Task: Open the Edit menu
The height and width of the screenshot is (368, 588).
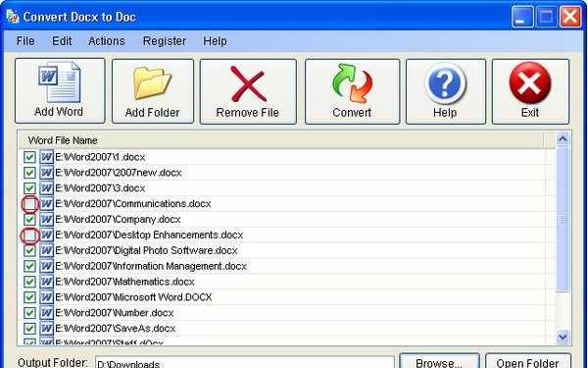Action: (62, 41)
